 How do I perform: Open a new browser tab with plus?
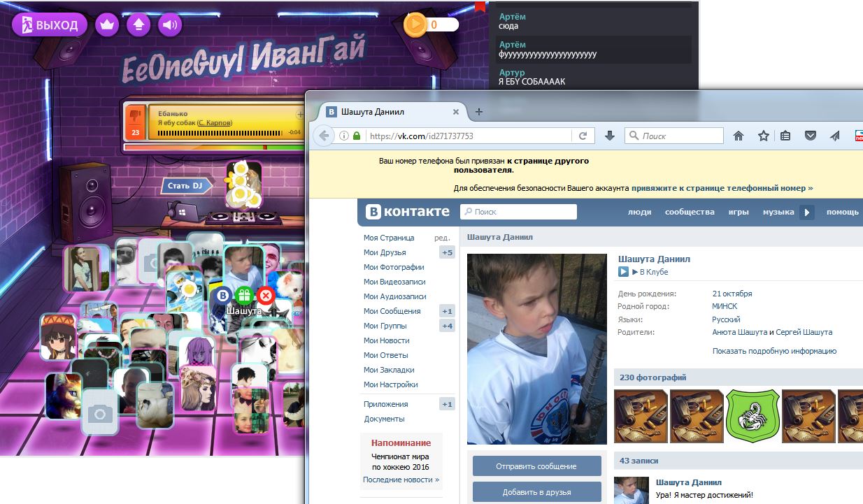click(479, 112)
